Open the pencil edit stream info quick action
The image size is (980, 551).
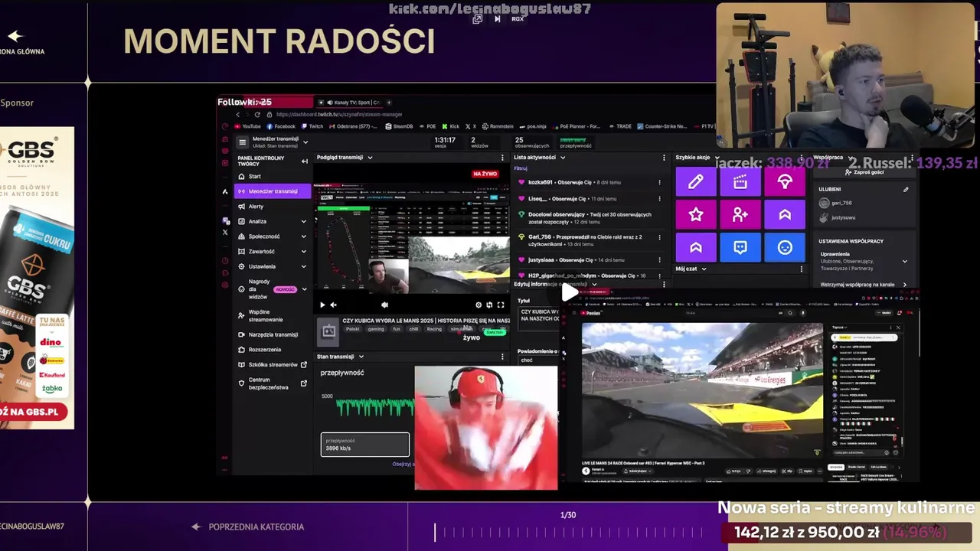(x=695, y=182)
